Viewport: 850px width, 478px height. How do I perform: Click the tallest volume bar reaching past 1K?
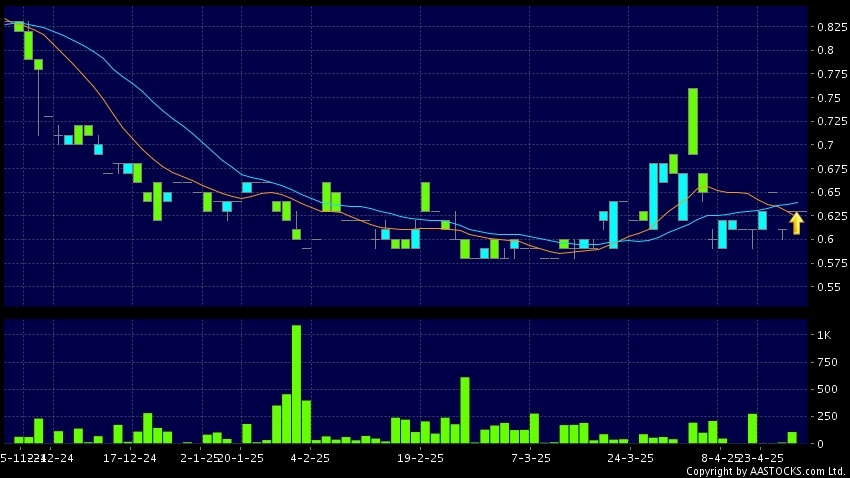click(x=296, y=384)
